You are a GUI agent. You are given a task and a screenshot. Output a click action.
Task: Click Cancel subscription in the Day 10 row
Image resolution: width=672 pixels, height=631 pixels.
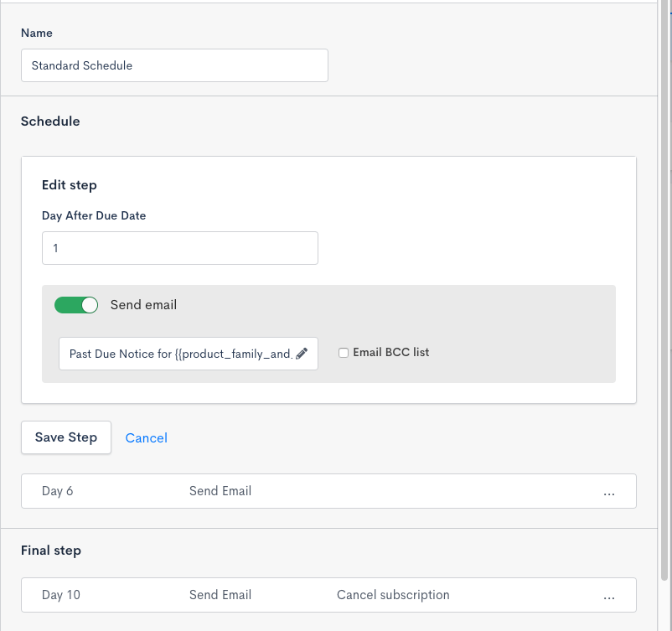[x=393, y=595]
